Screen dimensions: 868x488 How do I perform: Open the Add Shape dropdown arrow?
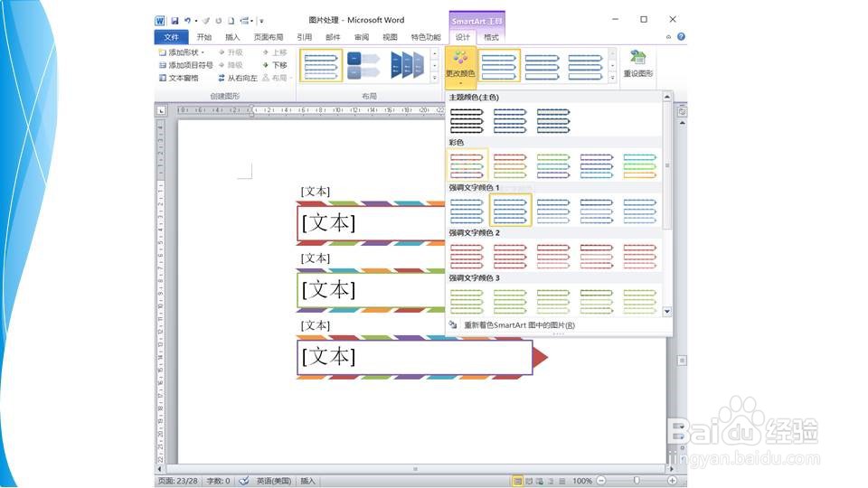pos(203,52)
